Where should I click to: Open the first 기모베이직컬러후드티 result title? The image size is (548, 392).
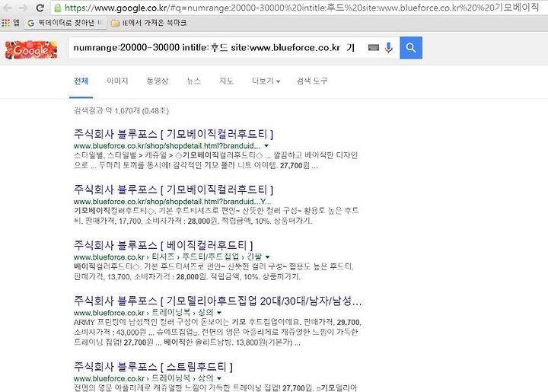point(174,134)
